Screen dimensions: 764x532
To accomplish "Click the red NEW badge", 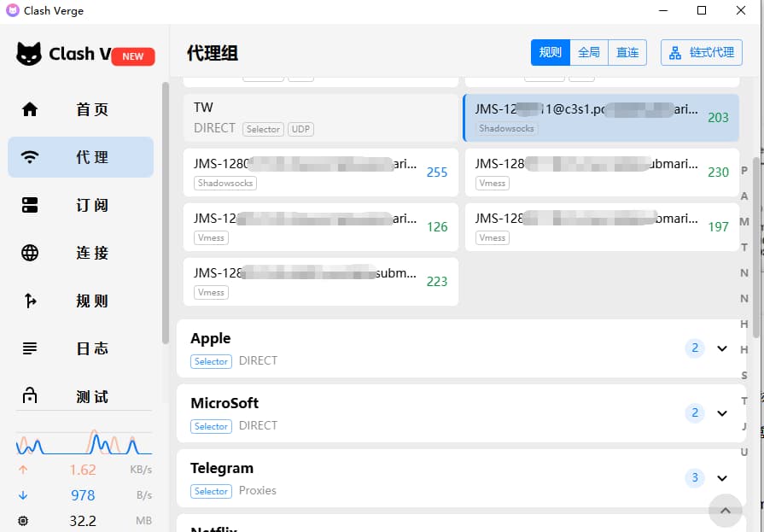I will (x=133, y=56).
